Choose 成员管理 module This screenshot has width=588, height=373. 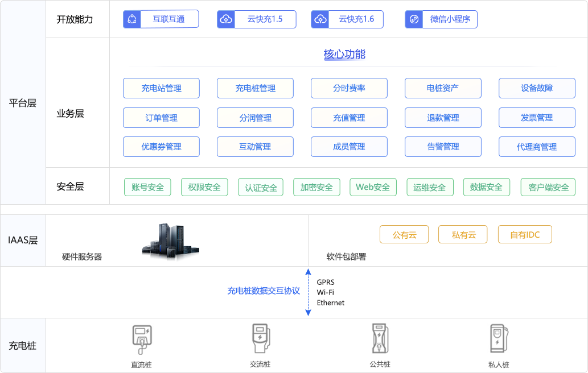349,147
